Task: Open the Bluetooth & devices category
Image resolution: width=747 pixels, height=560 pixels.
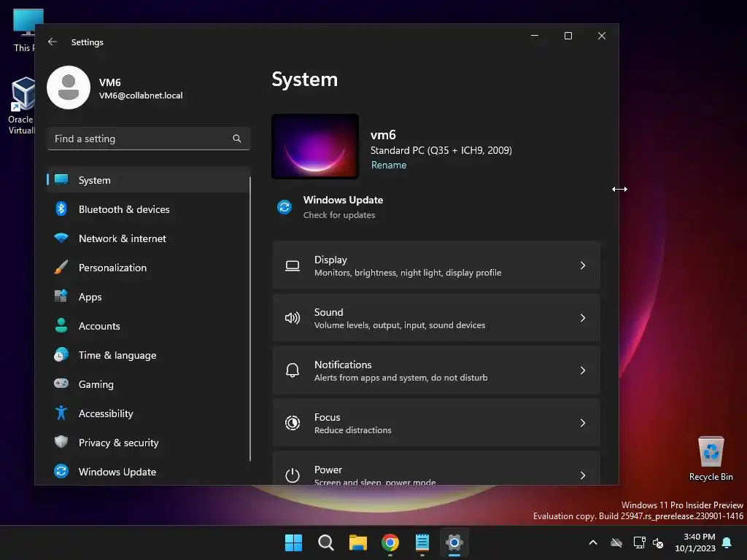Action: point(149,209)
